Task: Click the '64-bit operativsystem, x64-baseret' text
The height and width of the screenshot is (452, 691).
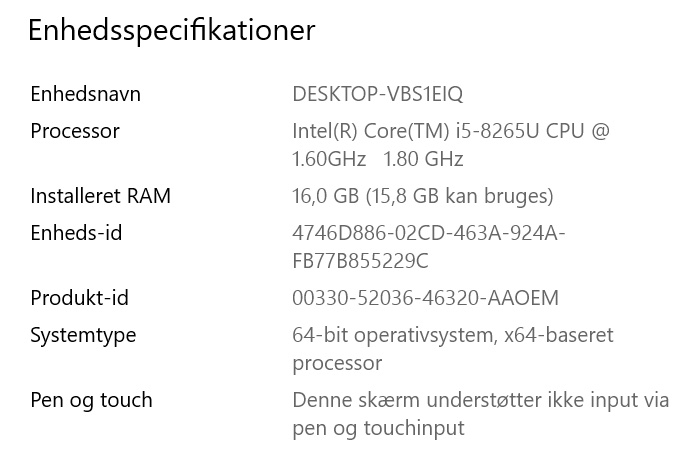Action: coord(452,335)
